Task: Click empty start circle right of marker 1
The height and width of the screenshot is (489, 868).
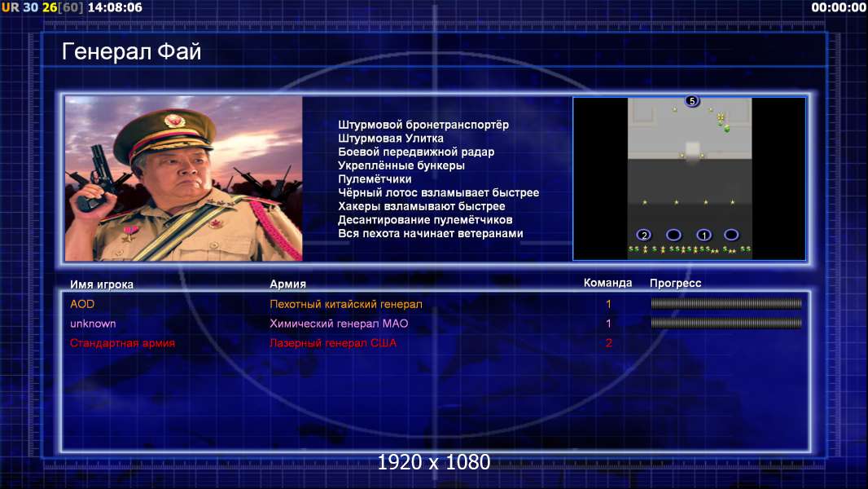Action: click(x=731, y=235)
